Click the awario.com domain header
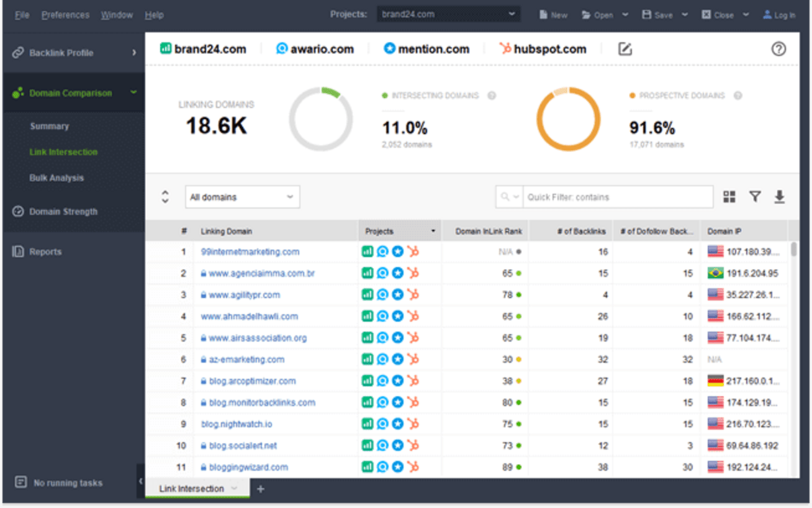Viewport: 812px width, 508px height. [315, 49]
